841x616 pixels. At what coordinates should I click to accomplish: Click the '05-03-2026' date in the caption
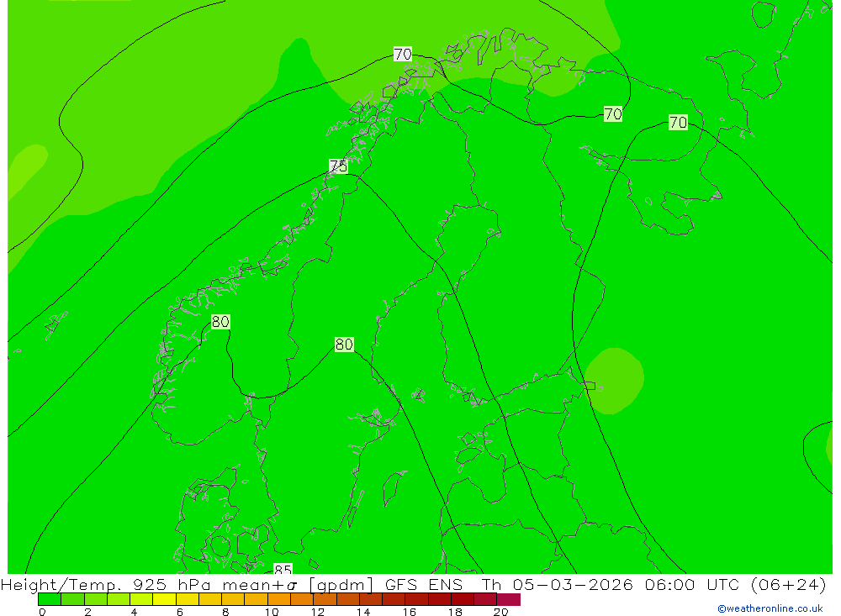tap(573, 585)
